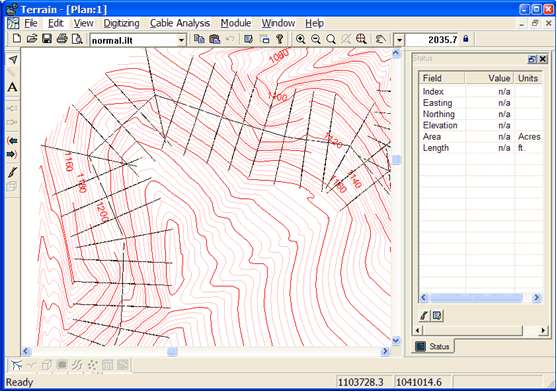Image resolution: width=557 pixels, height=392 pixels.
Task: Select the Zoom Out magnifier tool
Action: click(315, 39)
